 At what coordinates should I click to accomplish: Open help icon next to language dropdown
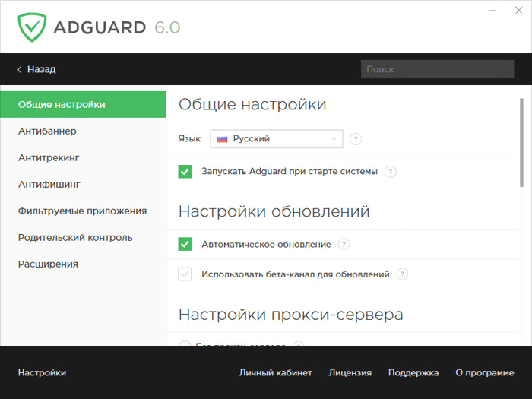pyautogui.click(x=356, y=139)
